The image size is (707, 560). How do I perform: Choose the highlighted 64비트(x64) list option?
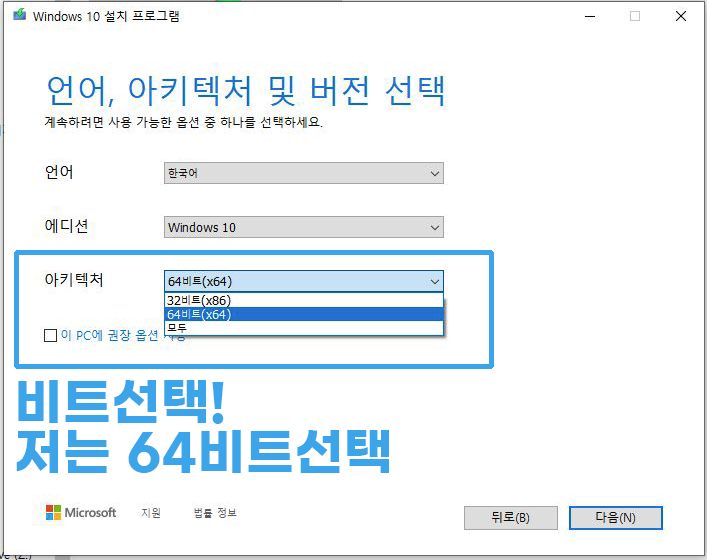pyautogui.click(x=304, y=314)
